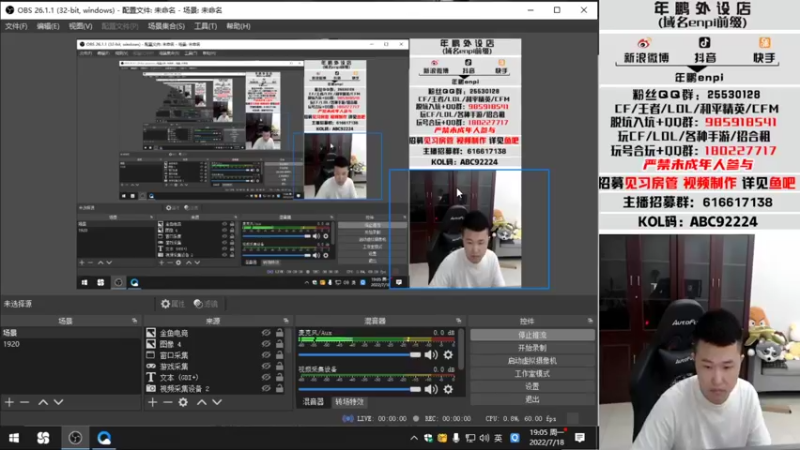Undock the 场景 panel via corner icon
Viewport: 800px width, 450px height.
click(x=135, y=321)
